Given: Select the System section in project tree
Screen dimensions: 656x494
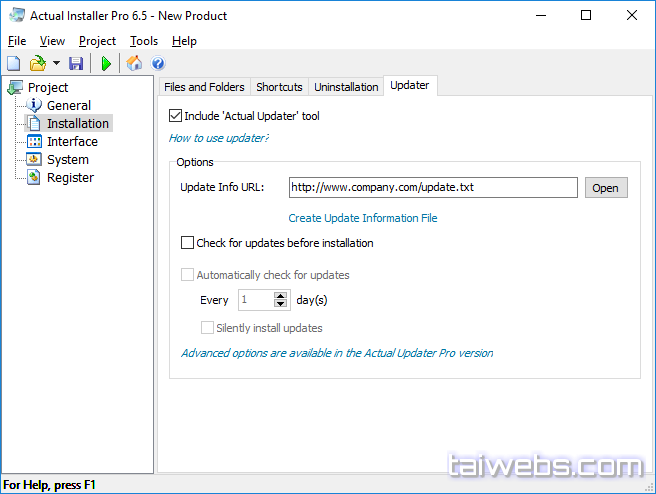Looking at the screenshot, I should [67, 160].
